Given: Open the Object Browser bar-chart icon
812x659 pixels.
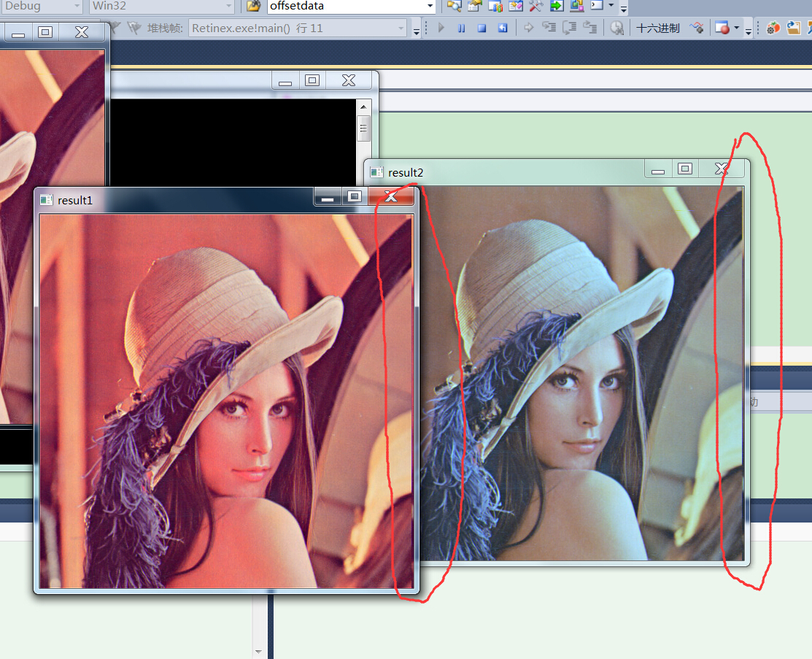Looking at the screenshot, I should coord(495,6).
